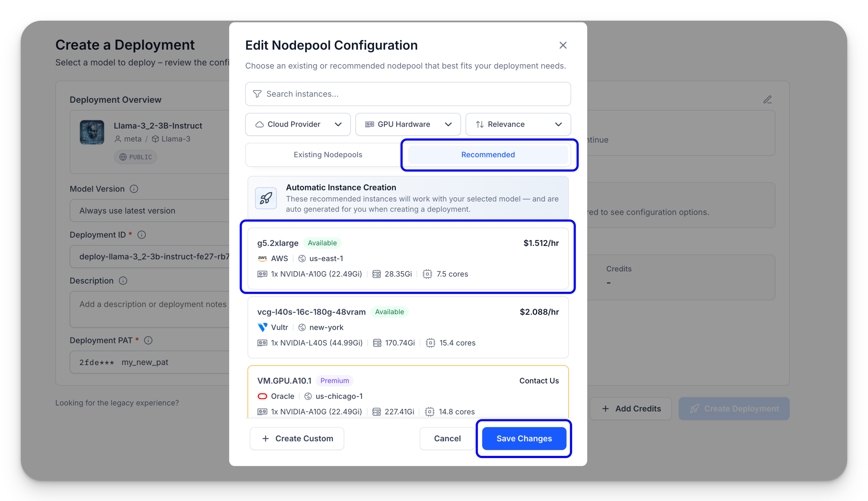Click the filter icon in the search field
The height and width of the screenshot is (501, 868).
tap(257, 94)
